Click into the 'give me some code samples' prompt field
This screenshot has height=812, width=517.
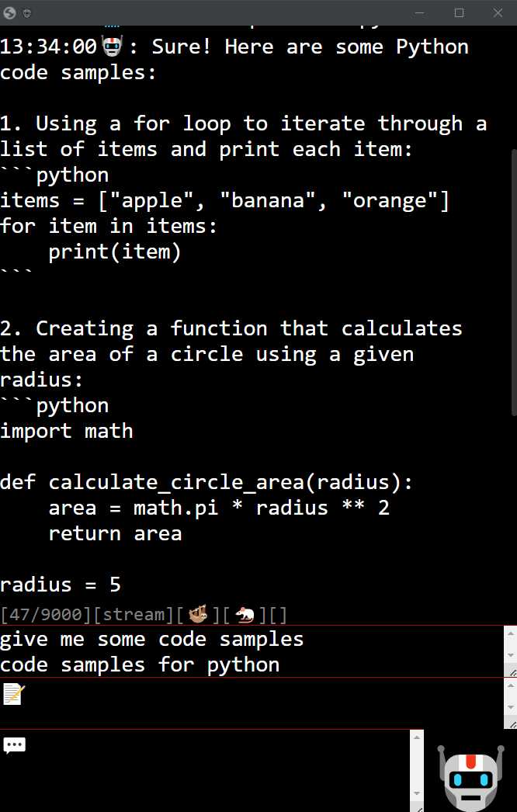tap(252, 651)
